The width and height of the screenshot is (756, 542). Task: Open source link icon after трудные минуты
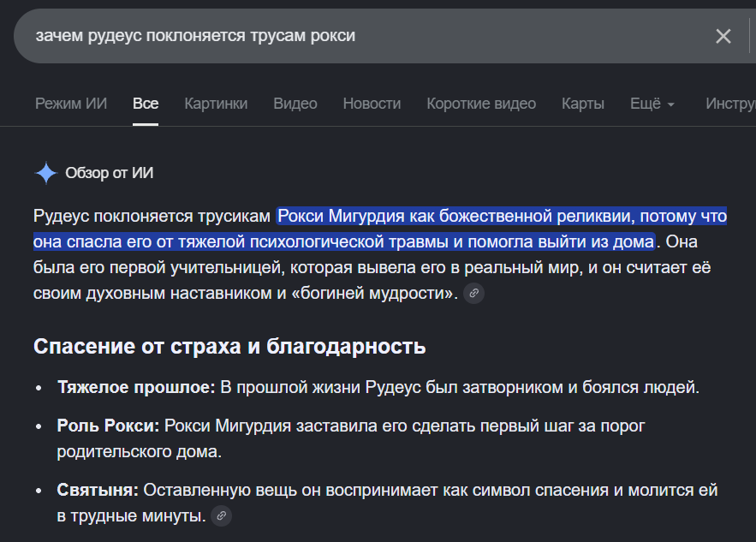[x=221, y=516]
